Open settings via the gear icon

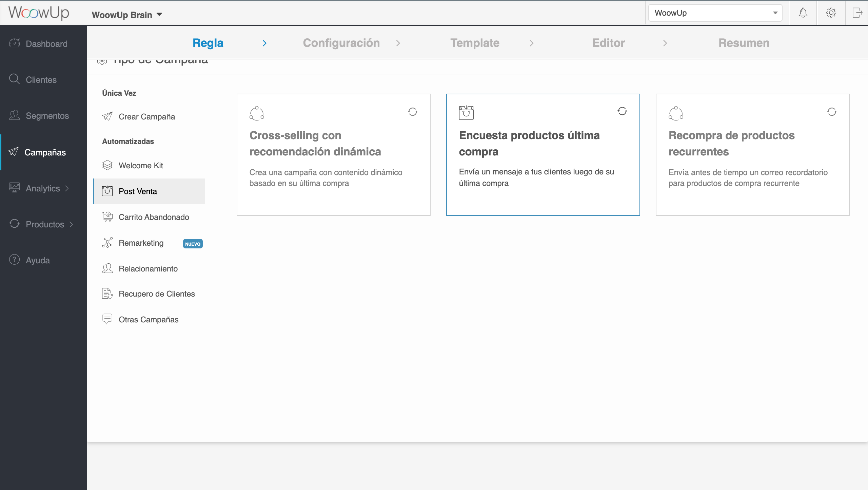click(831, 13)
